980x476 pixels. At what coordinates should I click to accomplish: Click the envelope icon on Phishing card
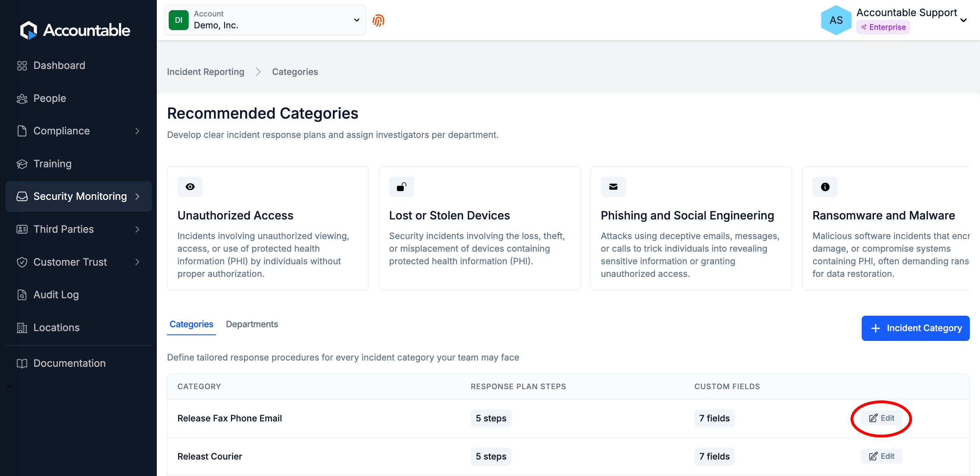point(613,187)
